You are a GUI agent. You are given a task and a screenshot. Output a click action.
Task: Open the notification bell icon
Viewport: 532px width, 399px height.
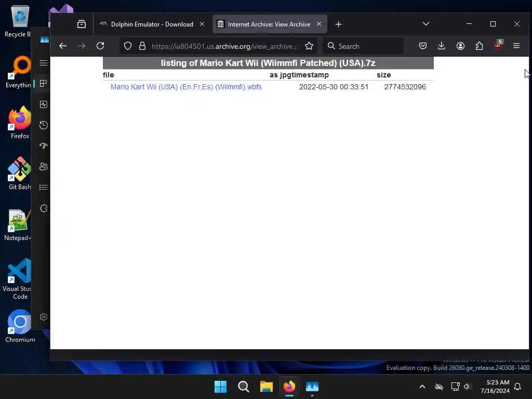click(x=517, y=387)
